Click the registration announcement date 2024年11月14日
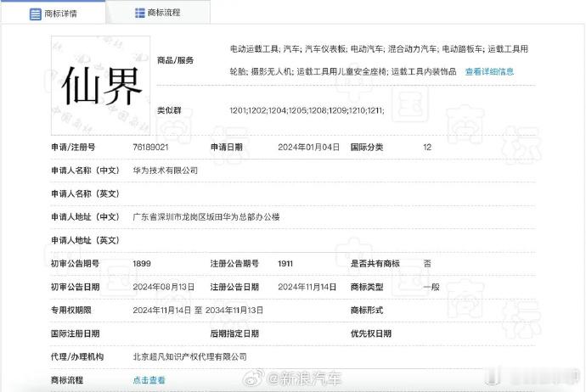 [x=307, y=287]
